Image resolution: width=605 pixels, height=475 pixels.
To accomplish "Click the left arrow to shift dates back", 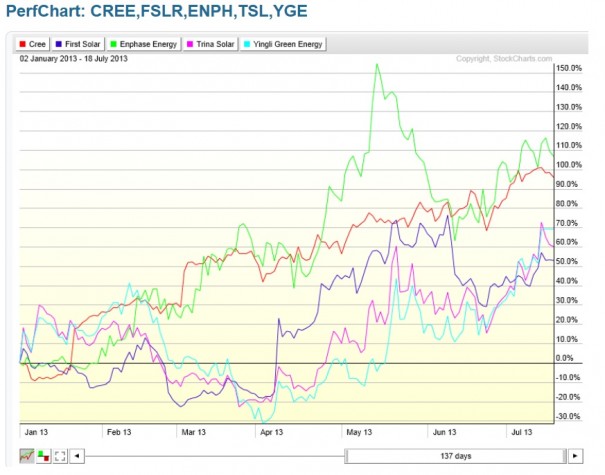I will click(77, 456).
